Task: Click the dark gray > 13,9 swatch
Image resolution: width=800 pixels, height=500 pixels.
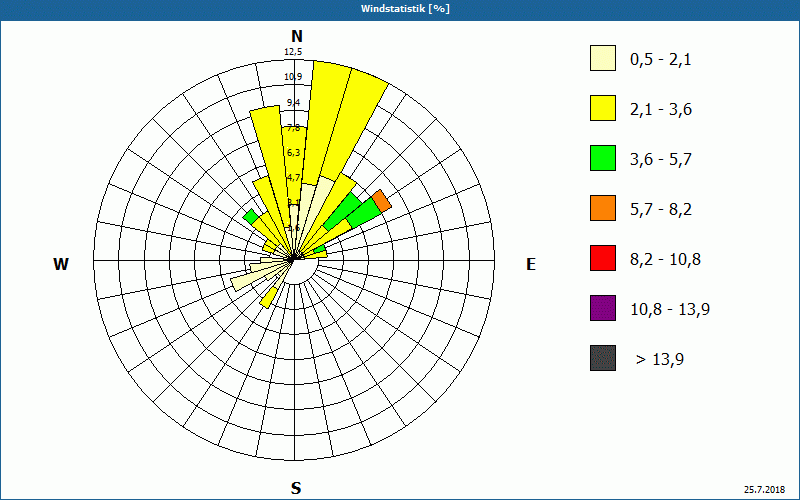Action: tap(603, 358)
